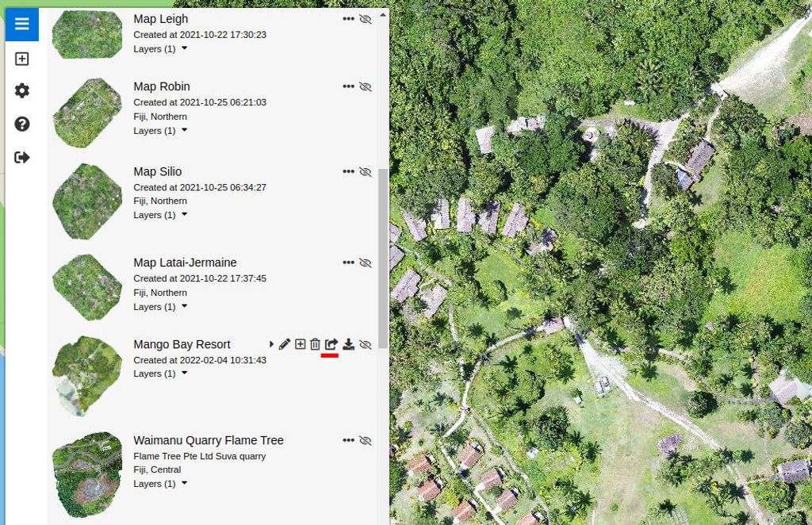Click the Waimanu Quarry Flame Tree title
This screenshot has width=812, height=525.
(x=208, y=440)
